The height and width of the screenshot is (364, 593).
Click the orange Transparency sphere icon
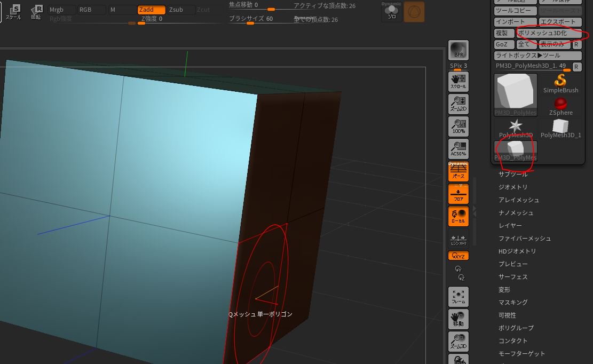[414, 11]
